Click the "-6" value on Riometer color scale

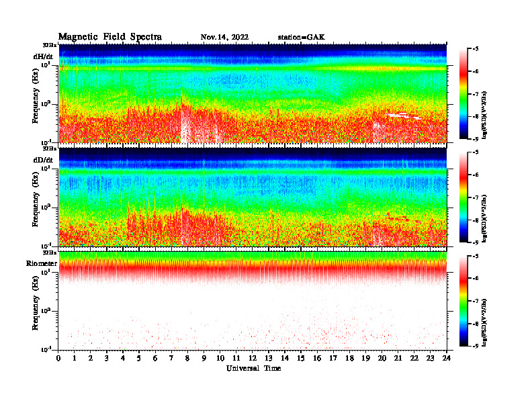[x=476, y=278]
